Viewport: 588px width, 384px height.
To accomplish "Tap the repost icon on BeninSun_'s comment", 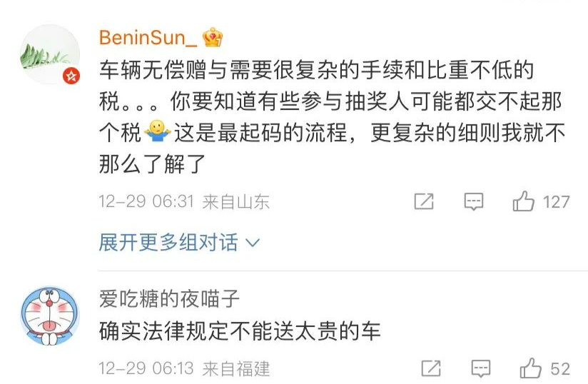I will point(424,202).
